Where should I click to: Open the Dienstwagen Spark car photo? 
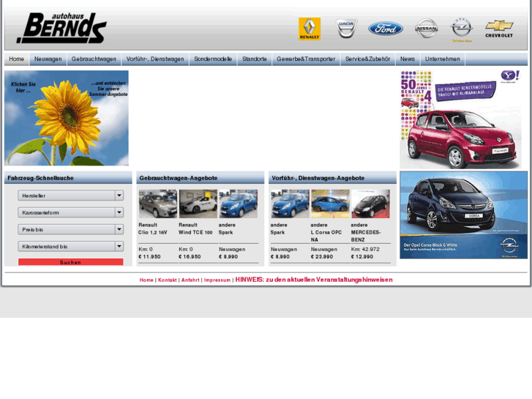click(290, 204)
